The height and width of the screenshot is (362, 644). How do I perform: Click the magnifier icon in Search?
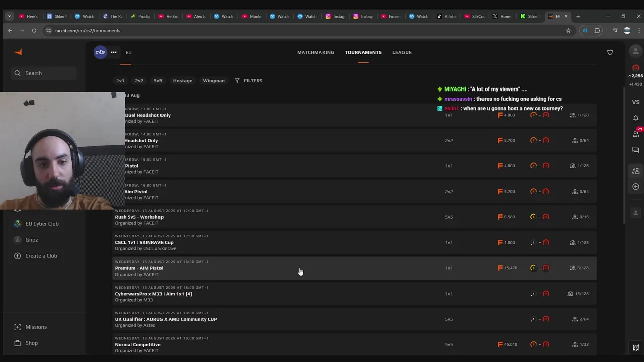pyautogui.click(x=18, y=73)
